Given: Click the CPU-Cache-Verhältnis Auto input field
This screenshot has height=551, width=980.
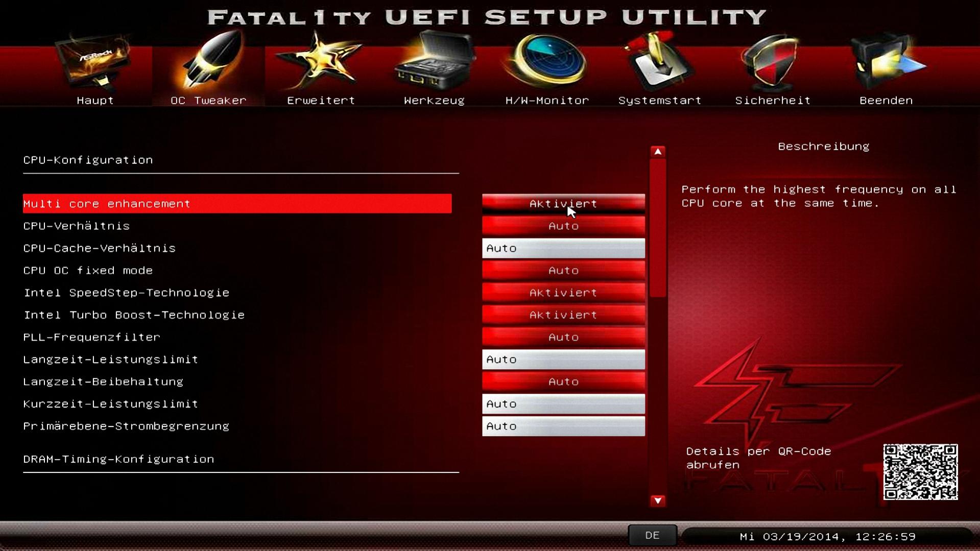Looking at the screenshot, I should [563, 248].
